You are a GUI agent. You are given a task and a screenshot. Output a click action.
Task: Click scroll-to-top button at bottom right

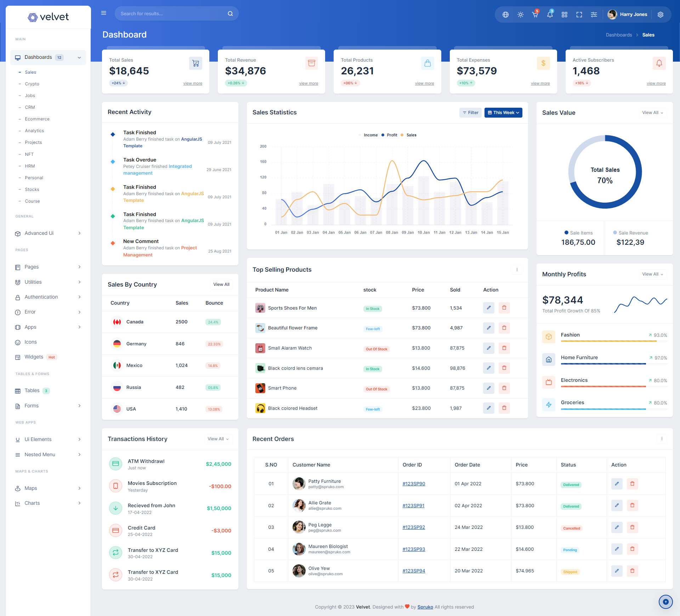(x=665, y=601)
